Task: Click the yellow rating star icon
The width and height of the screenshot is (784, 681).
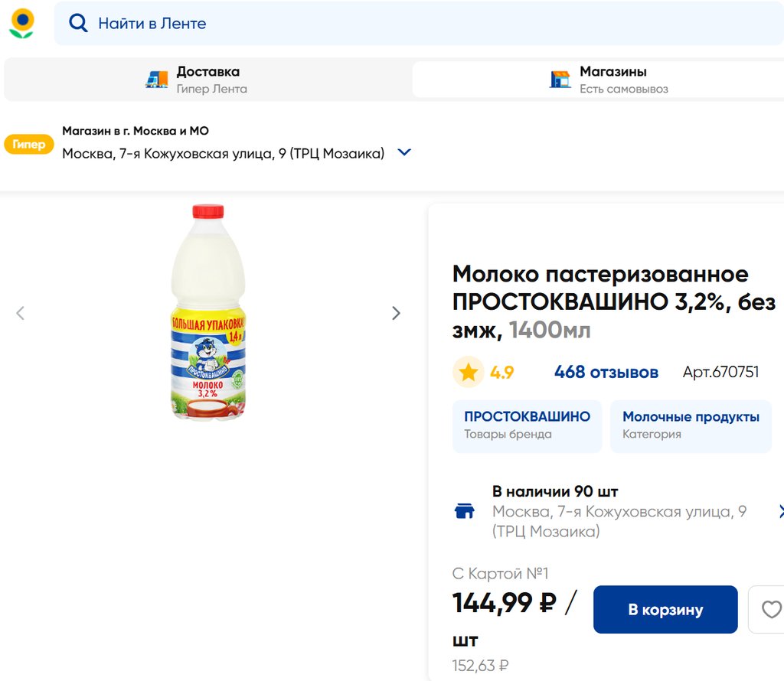Action: 468,373
